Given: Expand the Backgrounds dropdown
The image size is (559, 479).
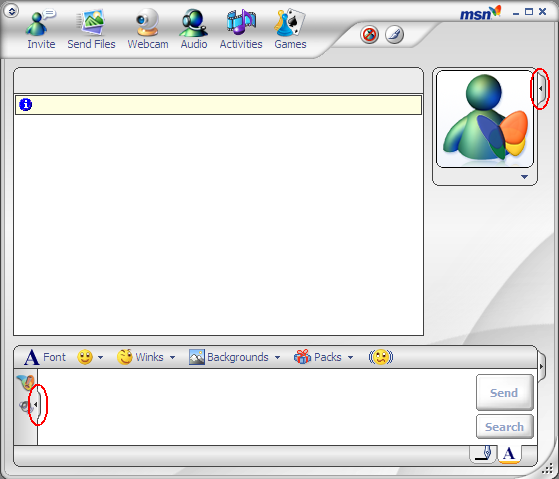Looking at the screenshot, I should pos(277,357).
